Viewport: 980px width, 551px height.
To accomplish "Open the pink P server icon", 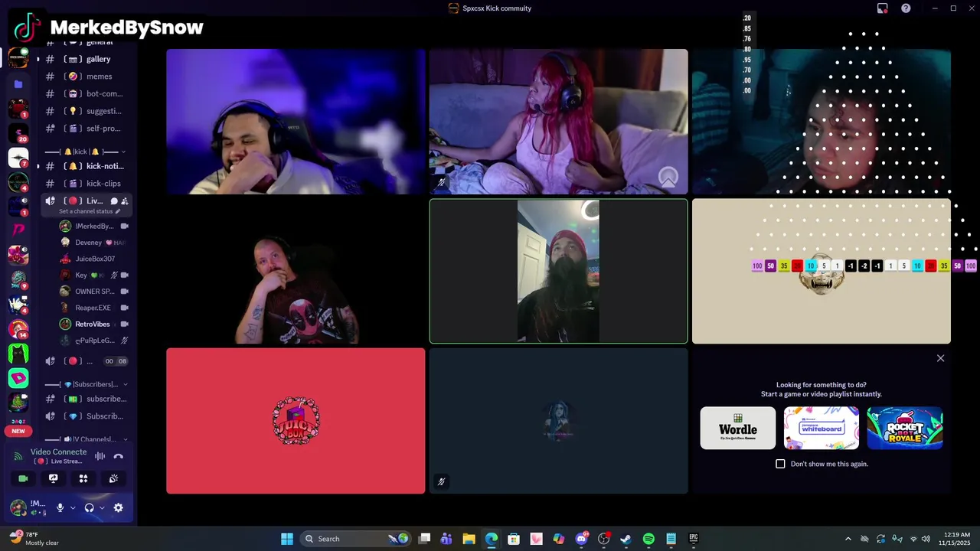I will click(x=18, y=230).
